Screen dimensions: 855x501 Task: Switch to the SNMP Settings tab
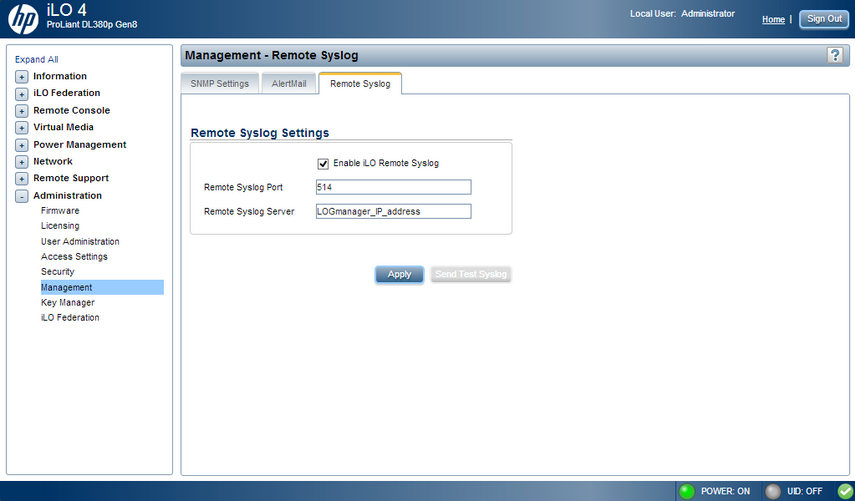pos(220,84)
